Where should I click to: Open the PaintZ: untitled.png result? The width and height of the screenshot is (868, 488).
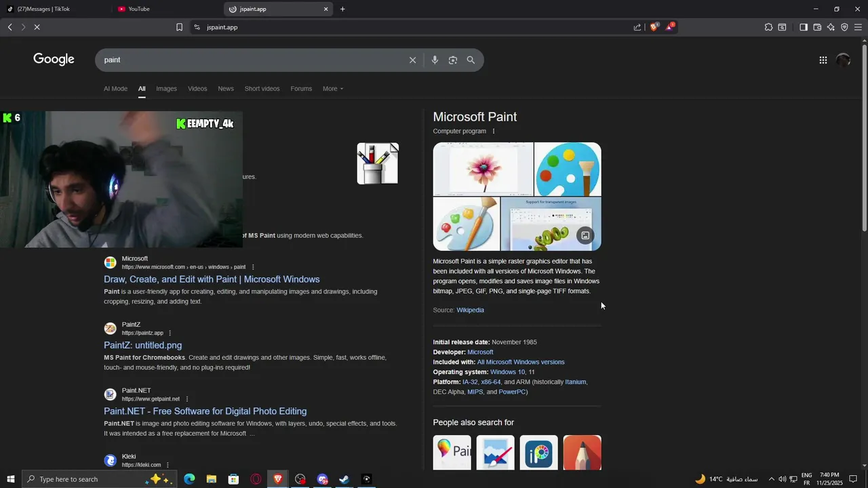(142, 345)
